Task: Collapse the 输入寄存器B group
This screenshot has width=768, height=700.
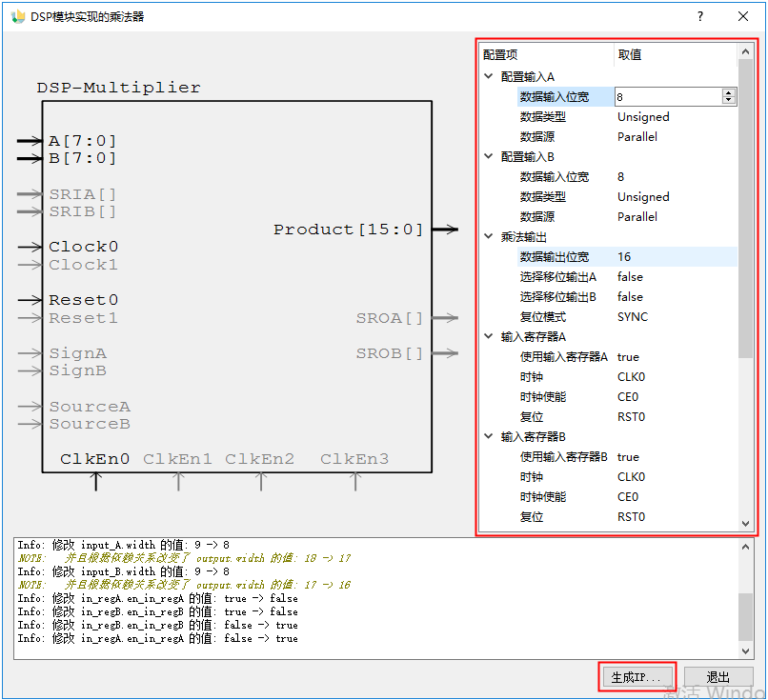Action: coord(490,436)
